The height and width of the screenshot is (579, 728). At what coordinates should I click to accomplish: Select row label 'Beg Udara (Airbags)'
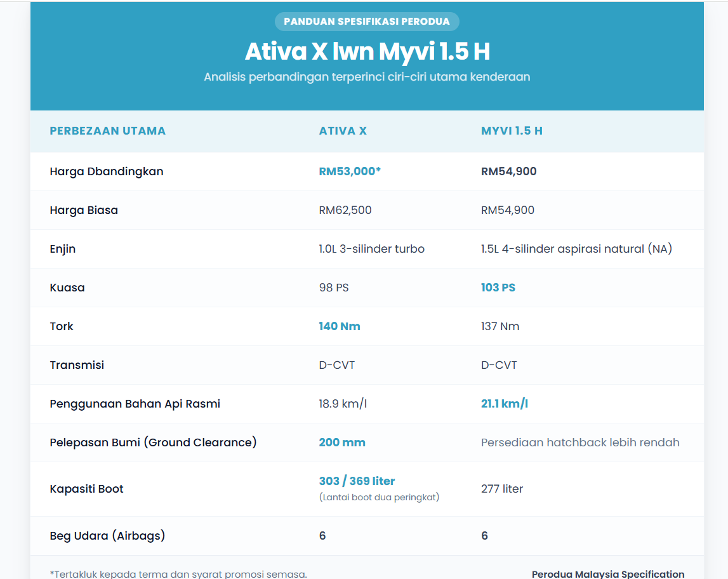pos(107,536)
